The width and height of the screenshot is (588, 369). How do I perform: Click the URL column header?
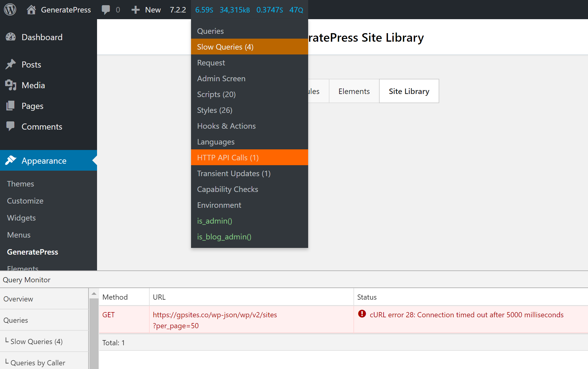tap(252, 297)
